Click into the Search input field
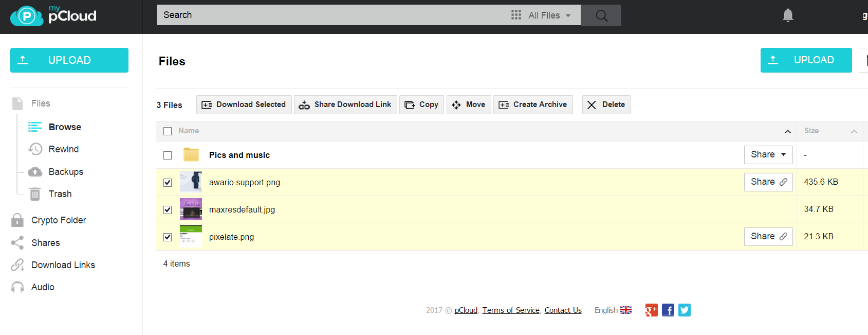868x335 pixels. tap(329, 15)
